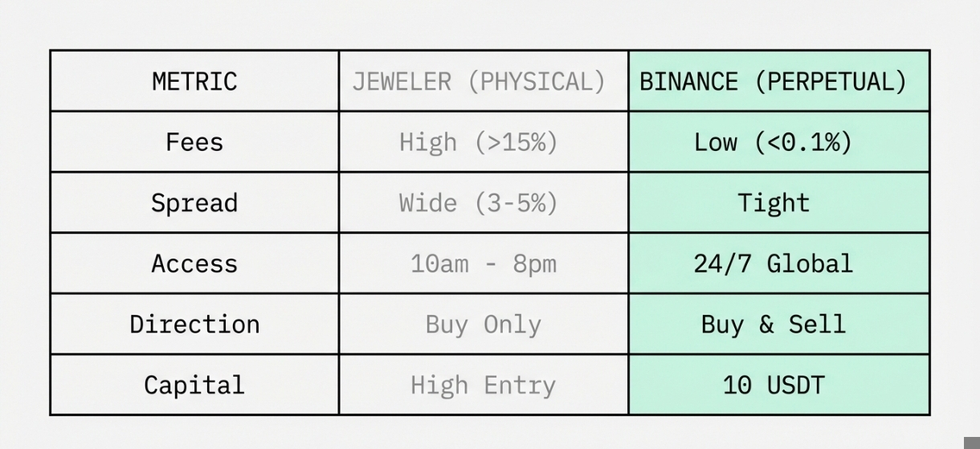Select the JEWELER (PHYSICAL) column header

tap(479, 81)
